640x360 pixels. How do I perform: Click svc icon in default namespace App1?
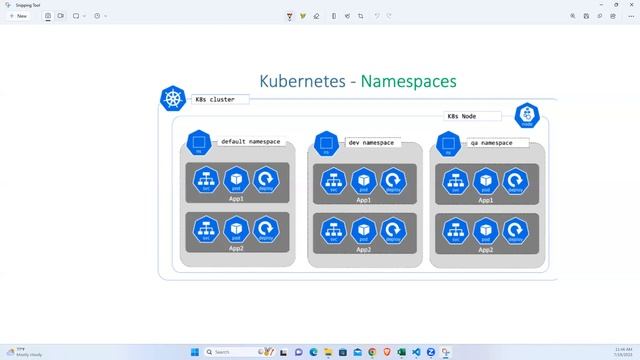pyautogui.click(x=206, y=180)
